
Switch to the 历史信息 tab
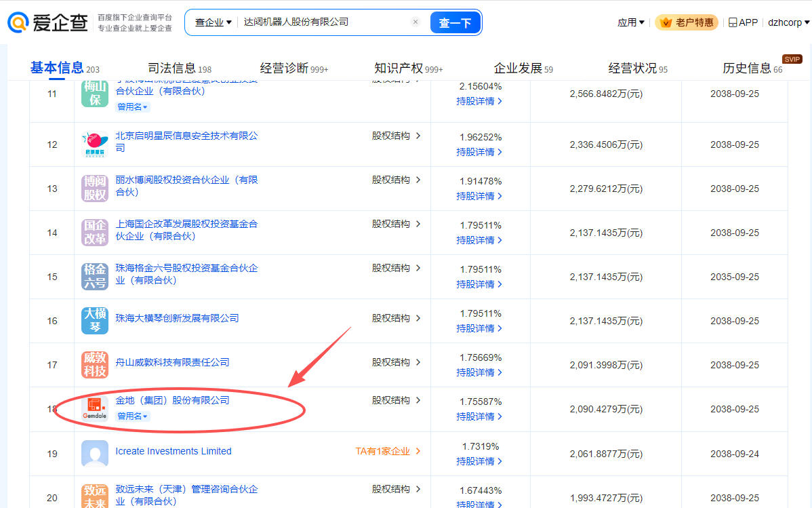tap(752, 68)
